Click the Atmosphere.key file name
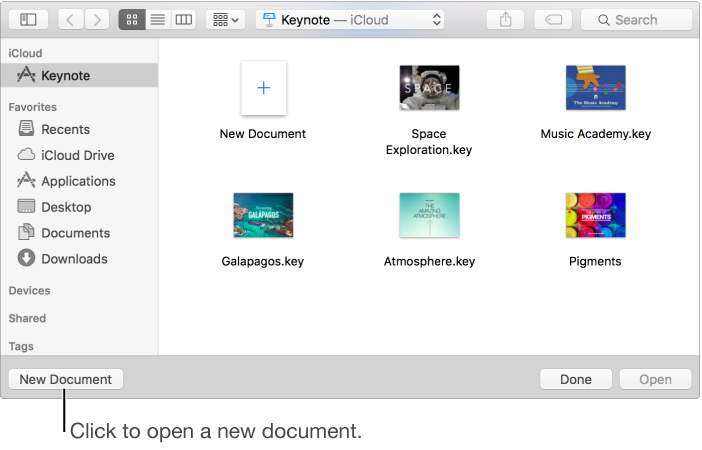 tap(429, 261)
